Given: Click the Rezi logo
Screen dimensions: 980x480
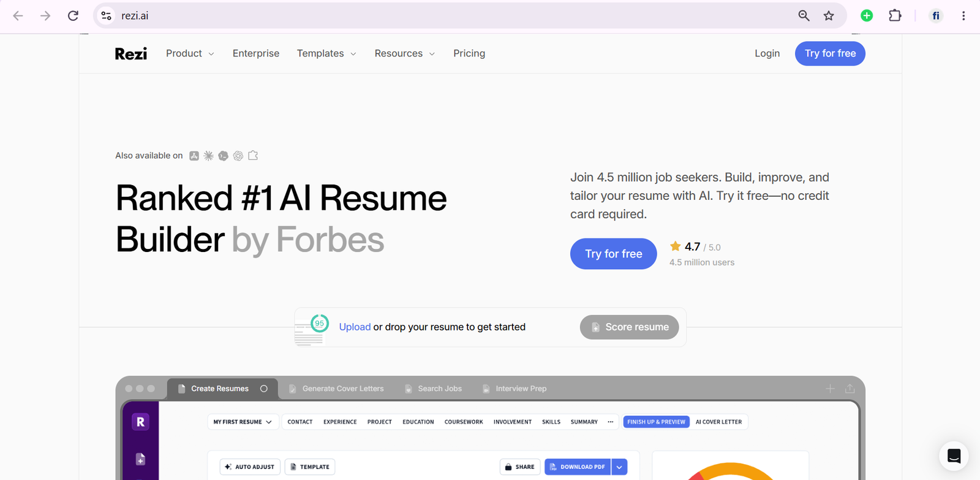Looking at the screenshot, I should coord(131,54).
